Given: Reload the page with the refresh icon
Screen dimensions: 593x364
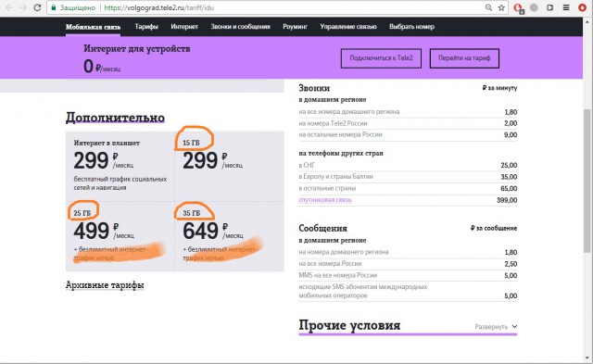Looking at the screenshot, I should [x=37, y=7].
